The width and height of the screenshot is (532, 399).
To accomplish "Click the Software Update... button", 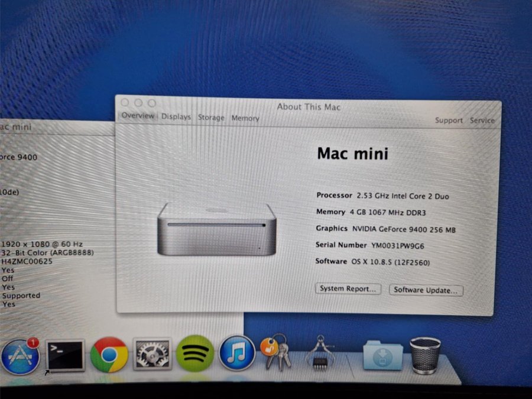I will 426,290.
